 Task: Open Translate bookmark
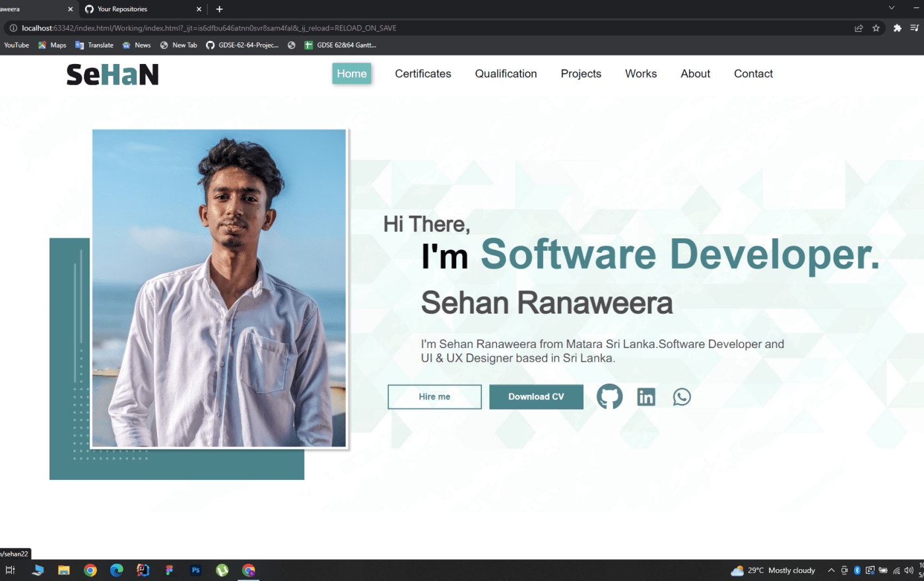pyautogui.click(x=94, y=46)
